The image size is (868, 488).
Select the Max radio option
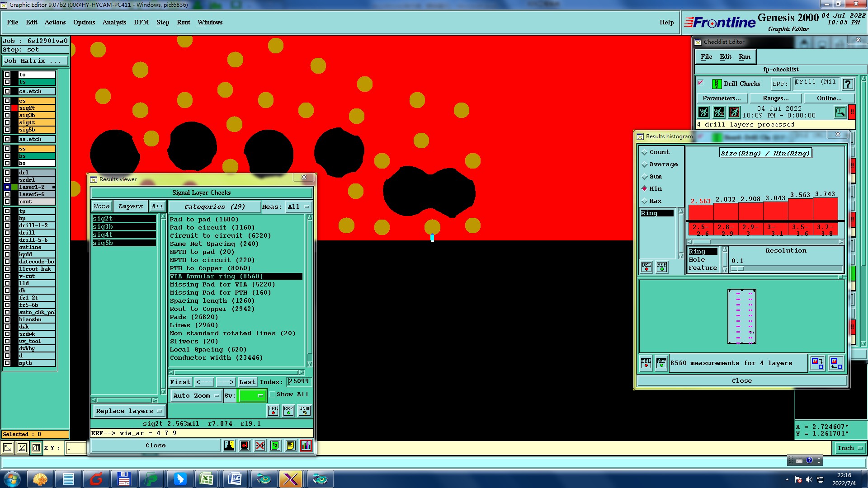[x=645, y=201]
